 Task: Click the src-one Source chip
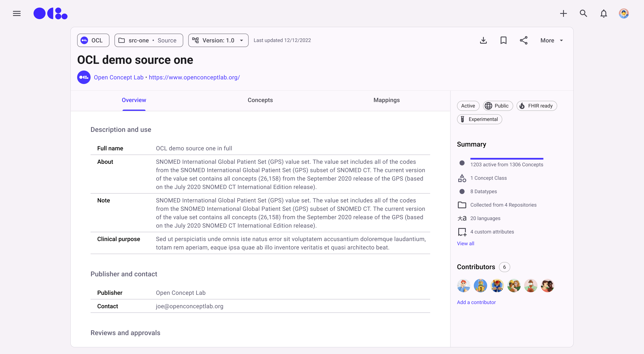pos(148,40)
